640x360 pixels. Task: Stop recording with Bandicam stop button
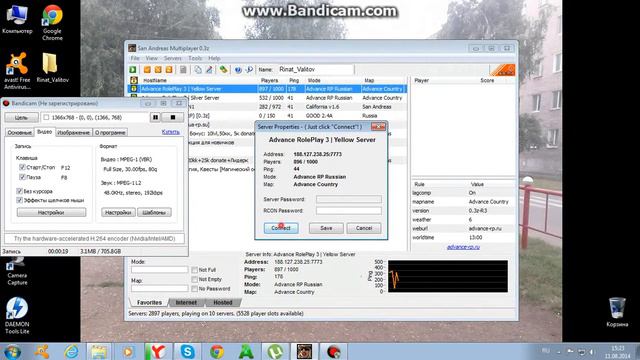(173, 118)
